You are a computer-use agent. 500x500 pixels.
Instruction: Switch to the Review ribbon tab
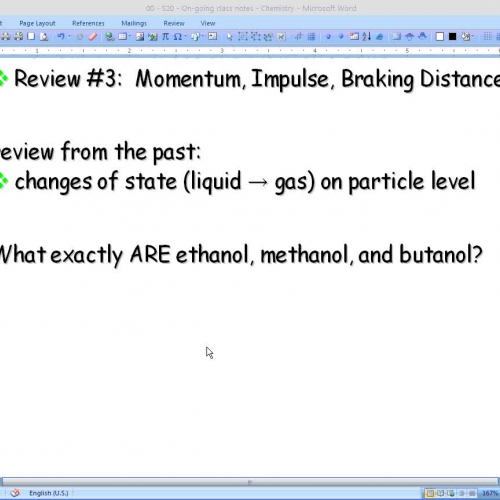coord(174,23)
